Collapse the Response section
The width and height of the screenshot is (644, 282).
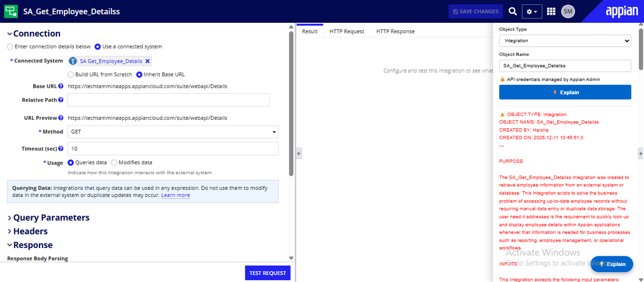[10, 245]
